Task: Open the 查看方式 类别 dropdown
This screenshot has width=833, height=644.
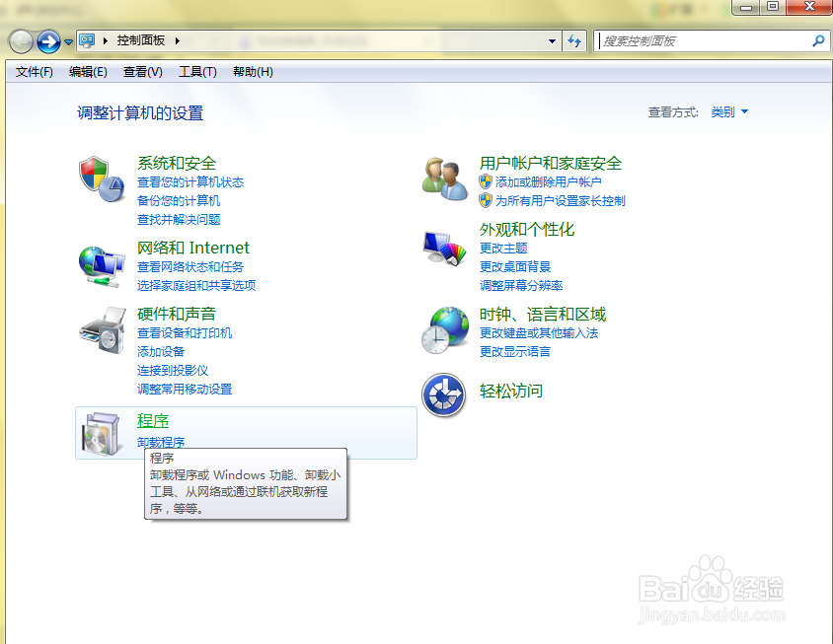Action: [x=728, y=111]
